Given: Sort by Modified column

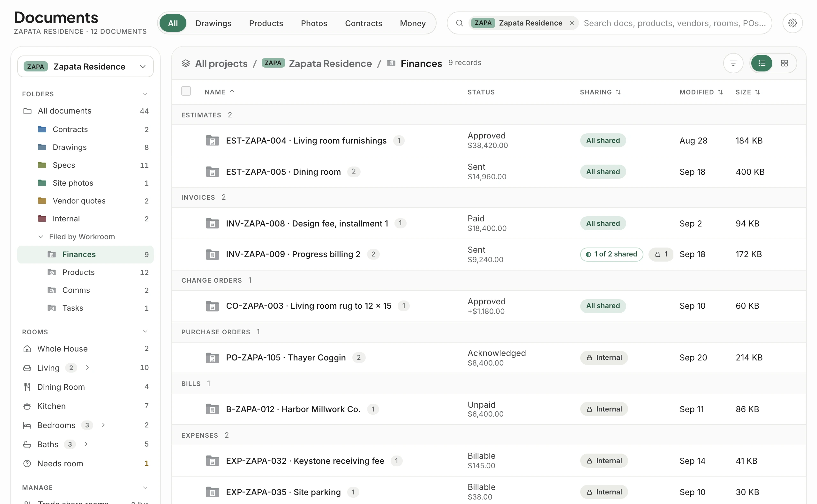Looking at the screenshot, I should [701, 92].
